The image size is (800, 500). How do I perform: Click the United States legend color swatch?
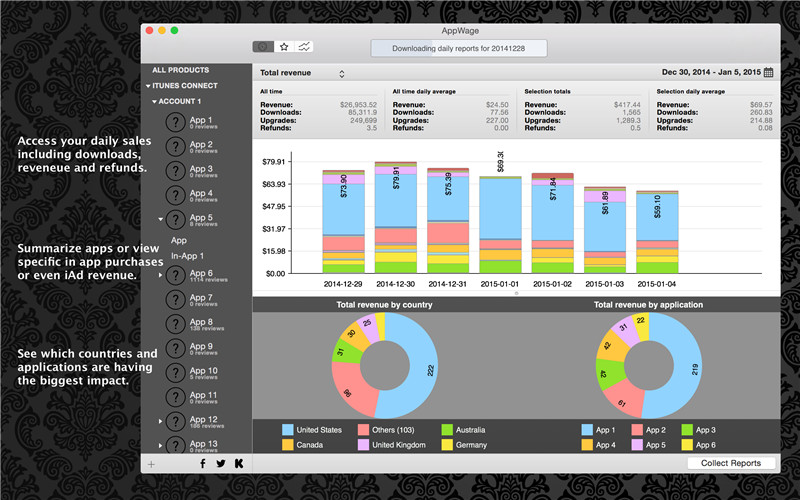click(x=288, y=430)
